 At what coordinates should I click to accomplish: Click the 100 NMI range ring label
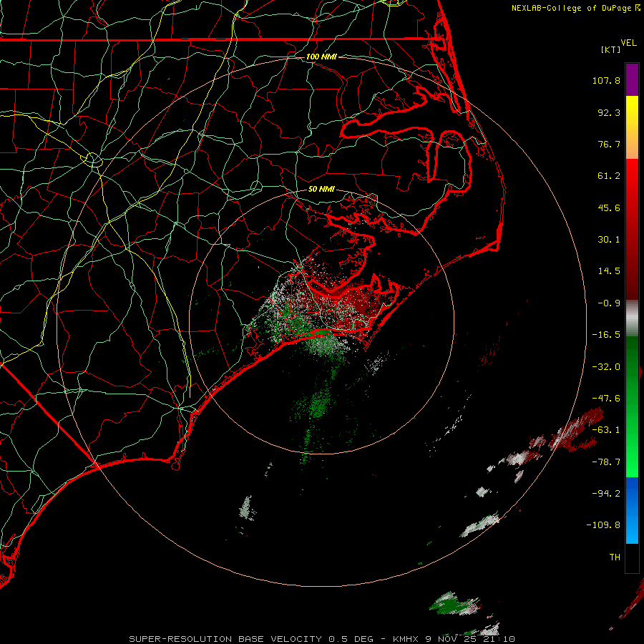[321, 57]
